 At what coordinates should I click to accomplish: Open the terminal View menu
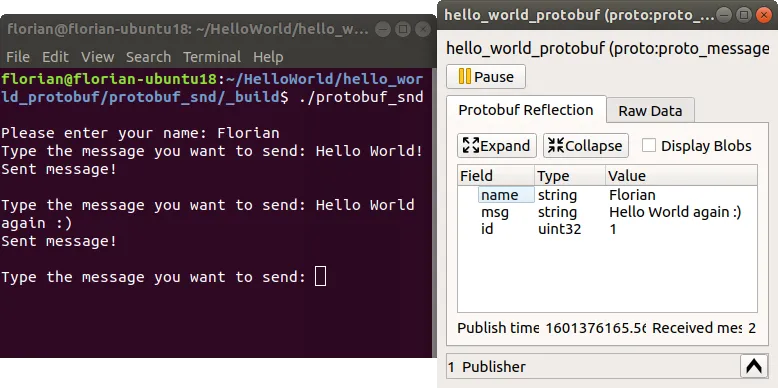click(x=98, y=57)
